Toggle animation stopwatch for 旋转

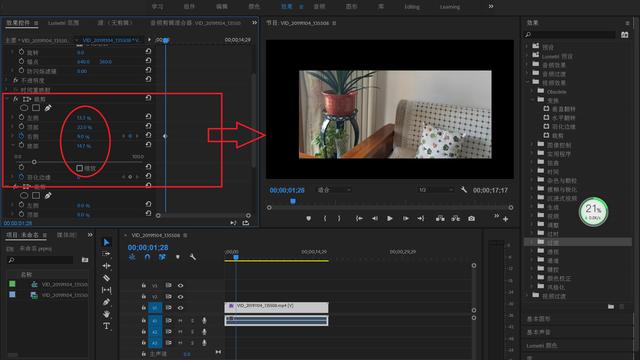(21, 52)
